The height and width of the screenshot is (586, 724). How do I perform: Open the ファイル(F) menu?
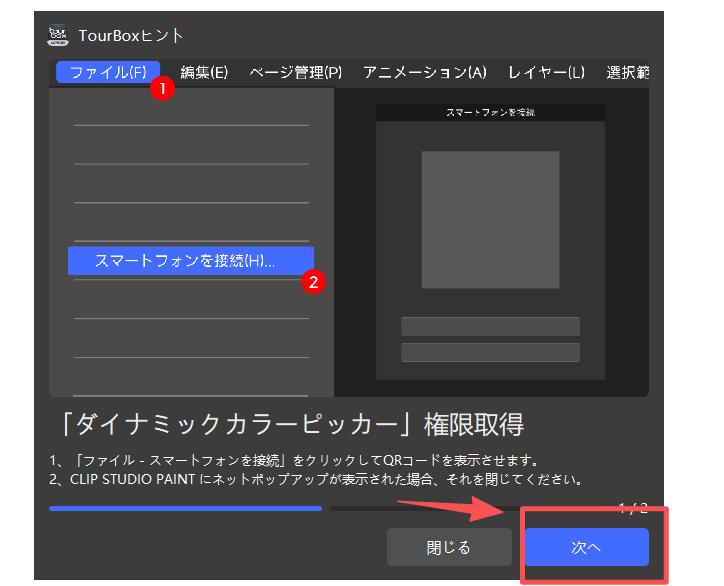(x=108, y=72)
